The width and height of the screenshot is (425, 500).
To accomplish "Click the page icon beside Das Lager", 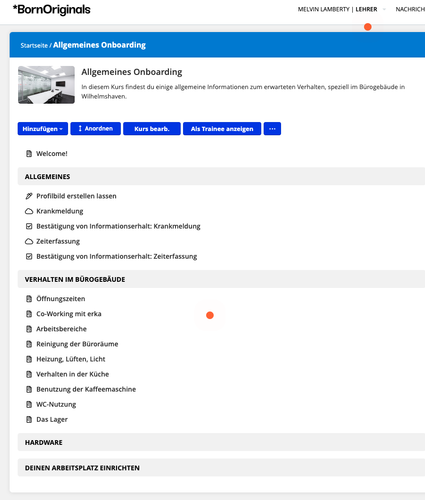I will pyautogui.click(x=29, y=419).
